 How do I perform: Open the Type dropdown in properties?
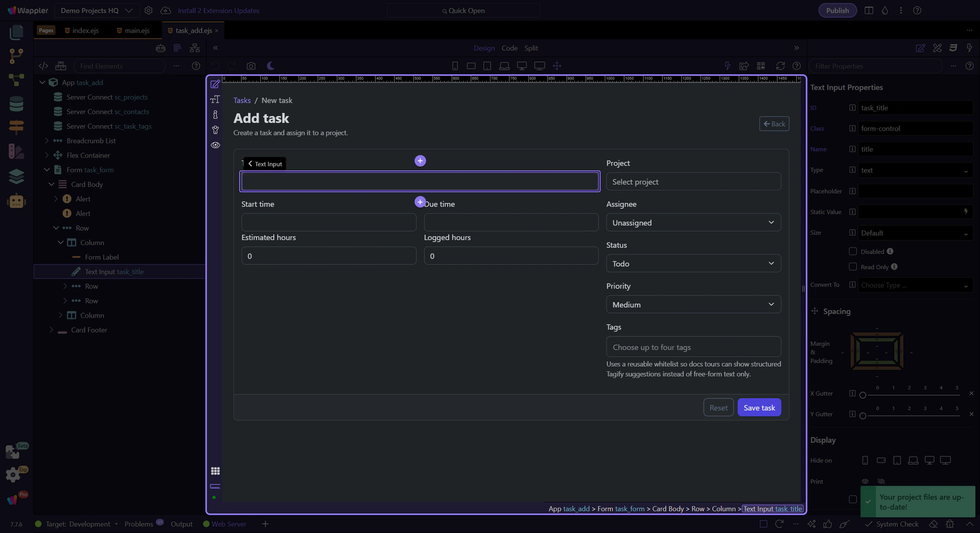(x=914, y=171)
